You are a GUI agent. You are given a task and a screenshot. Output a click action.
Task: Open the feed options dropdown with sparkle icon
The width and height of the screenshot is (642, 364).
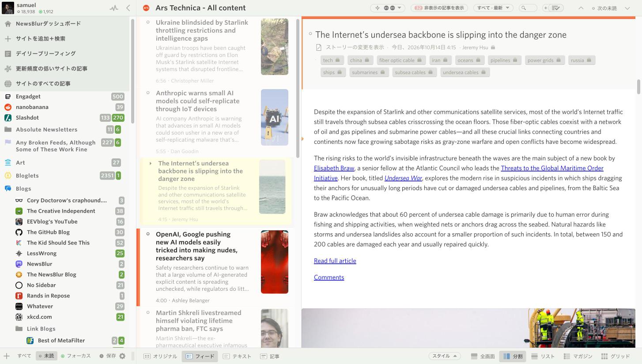click(388, 8)
